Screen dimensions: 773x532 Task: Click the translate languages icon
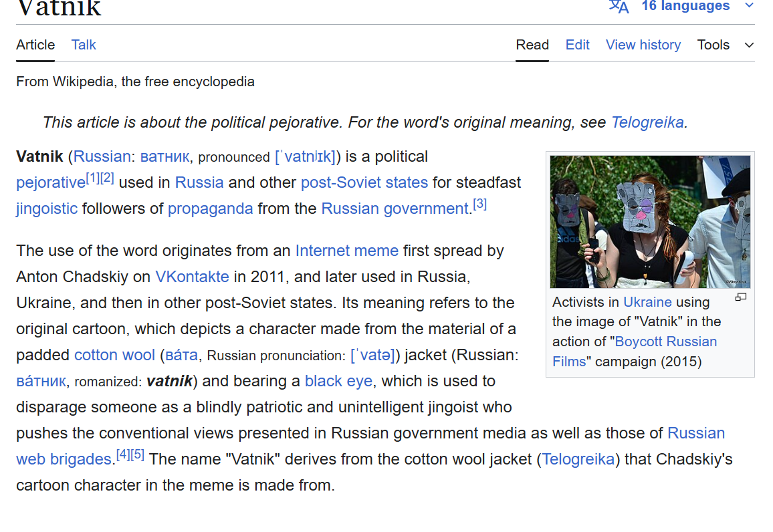click(619, 7)
